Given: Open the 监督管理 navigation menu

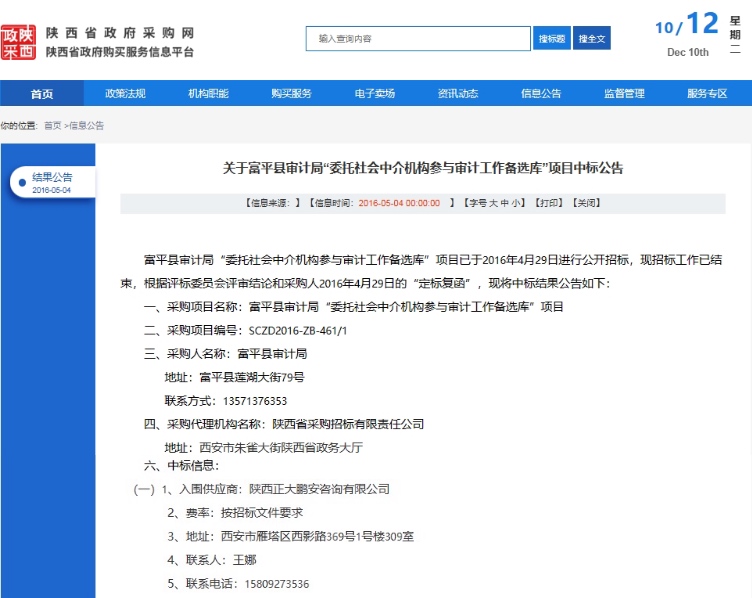Looking at the screenshot, I should click(624, 94).
